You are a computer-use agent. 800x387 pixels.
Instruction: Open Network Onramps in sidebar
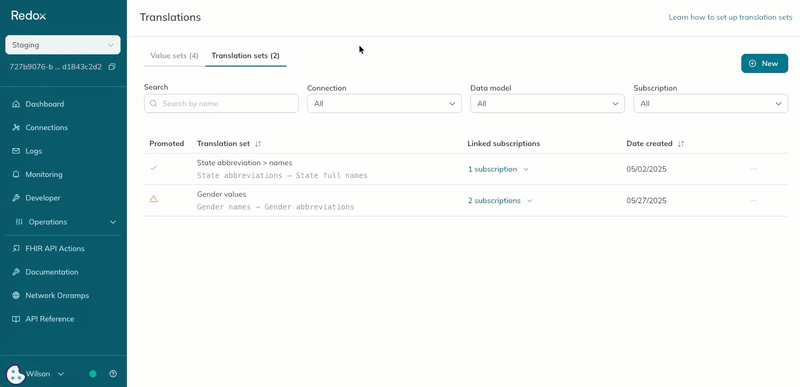pos(57,296)
